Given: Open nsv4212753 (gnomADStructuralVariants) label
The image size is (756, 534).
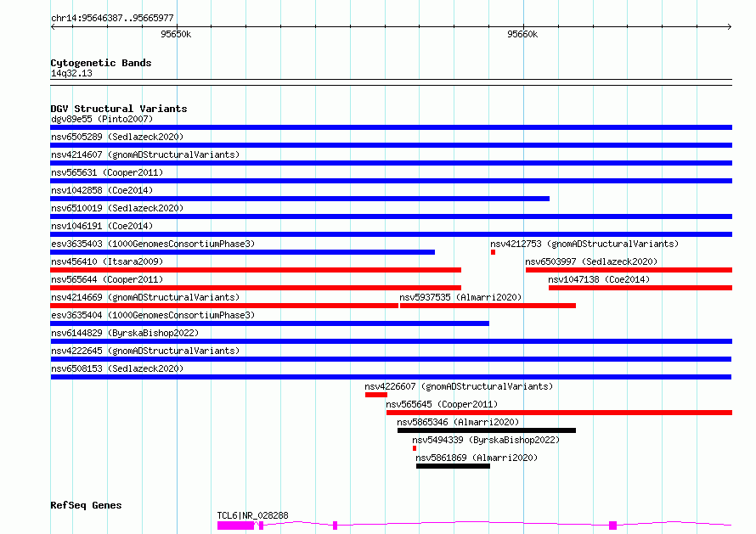Looking at the screenshot, I should [584, 244].
